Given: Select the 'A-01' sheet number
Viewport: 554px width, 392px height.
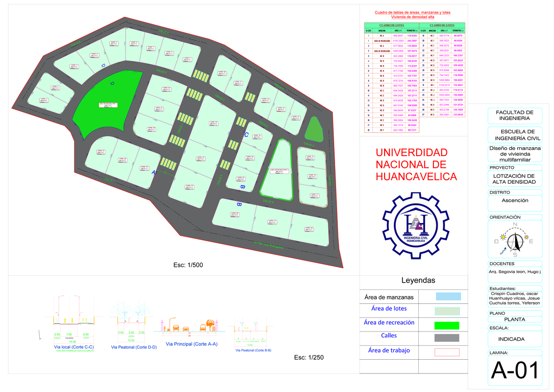Looking at the screenshot, I should [x=514, y=371].
